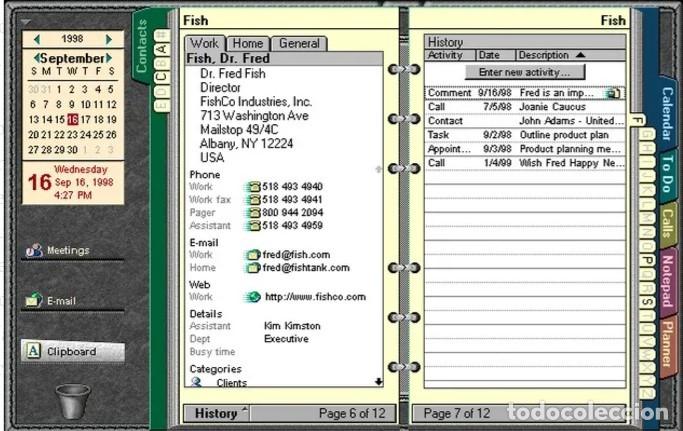This screenshot has width=683, height=431.
Task: Click mail icon next to fred@fishtank.com
Action: tap(252, 268)
